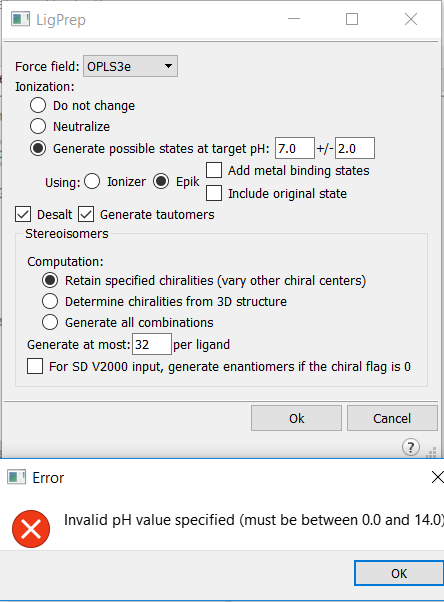Click the LigPrep window title icon
The width and height of the screenshot is (444, 602).
(20, 19)
